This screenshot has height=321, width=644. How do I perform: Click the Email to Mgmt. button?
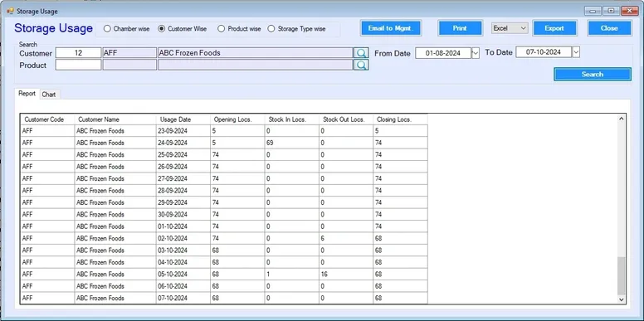click(x=391, y=28)
